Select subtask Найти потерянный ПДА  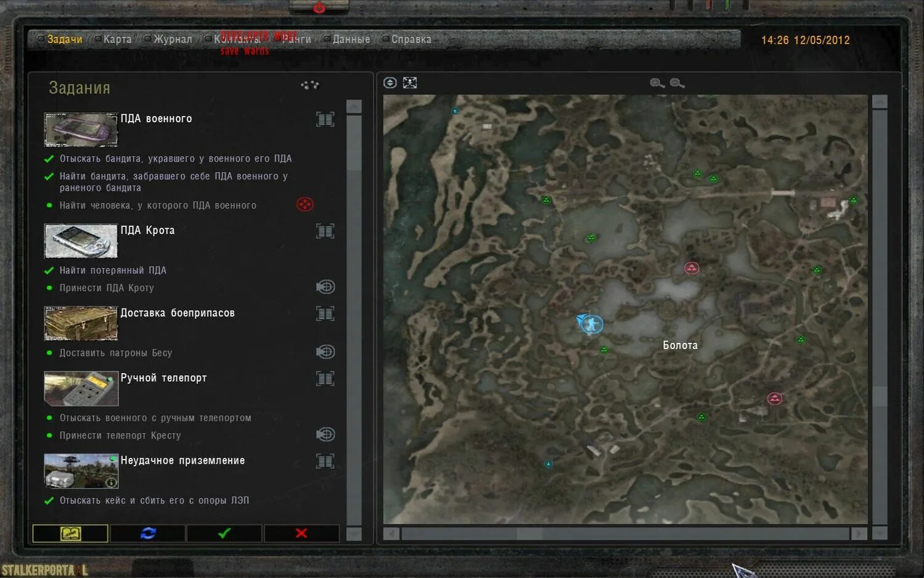tap(113, 270)
